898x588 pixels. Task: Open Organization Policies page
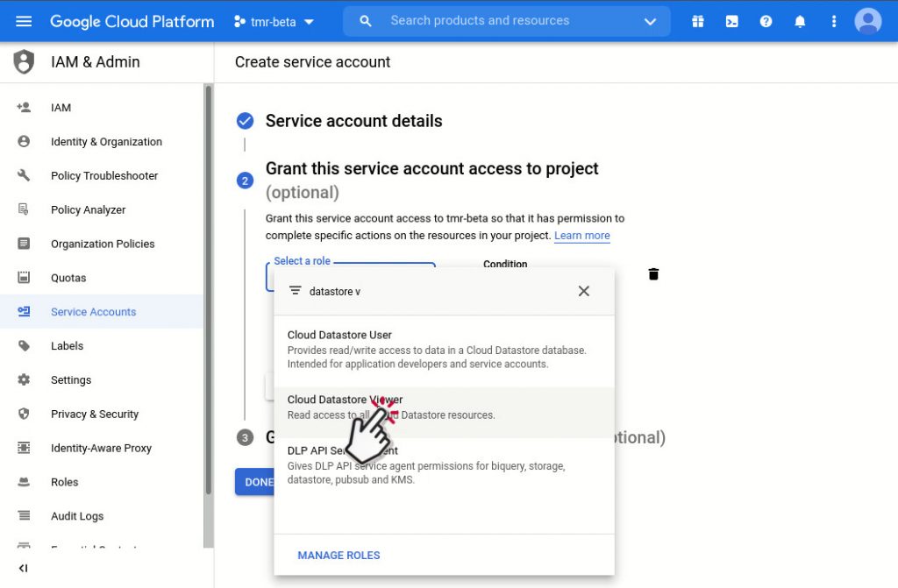tap(103, 244)
